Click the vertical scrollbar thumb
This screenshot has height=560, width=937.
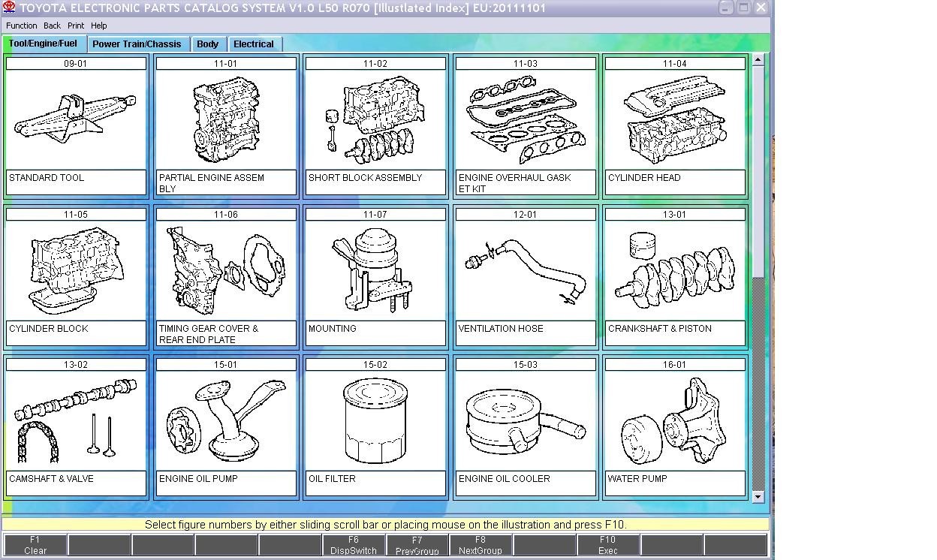click(x=758, y=171)
